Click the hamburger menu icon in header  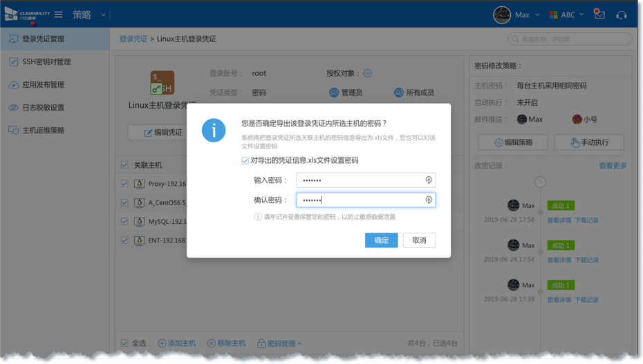tap(59, 15)
